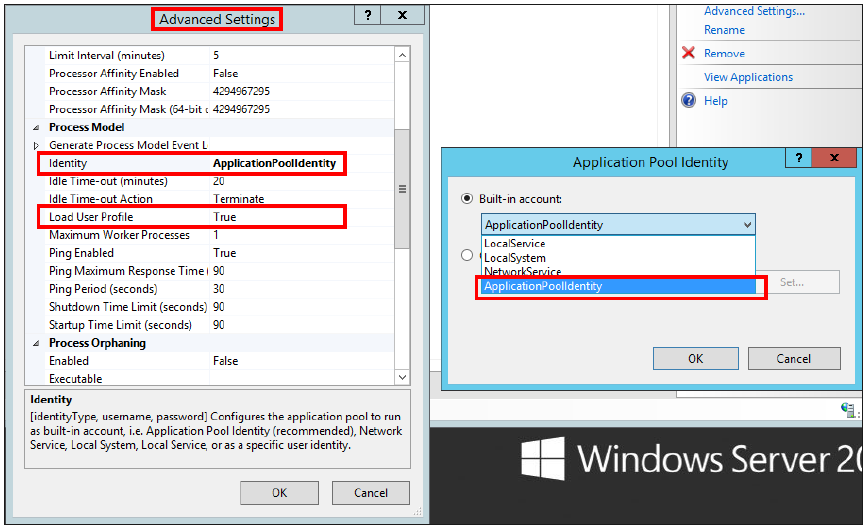Open the View Applications link

tap(748, 77)
